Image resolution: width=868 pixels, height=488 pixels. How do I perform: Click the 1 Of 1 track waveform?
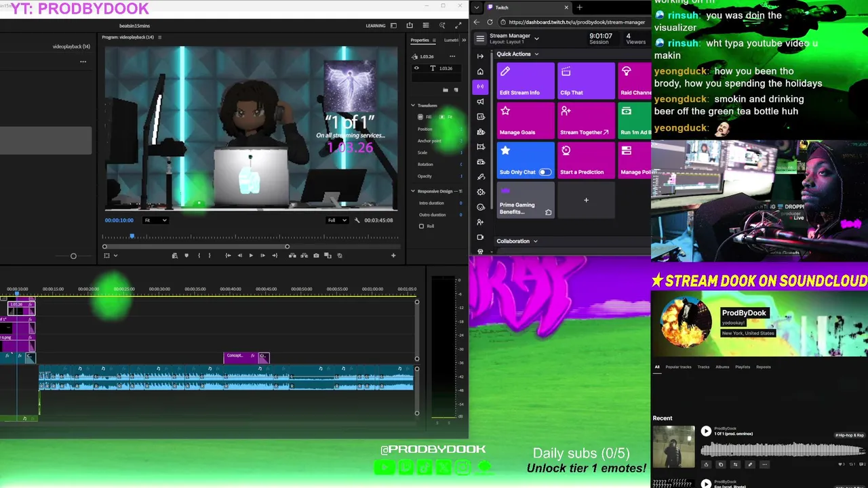[783, 449]
